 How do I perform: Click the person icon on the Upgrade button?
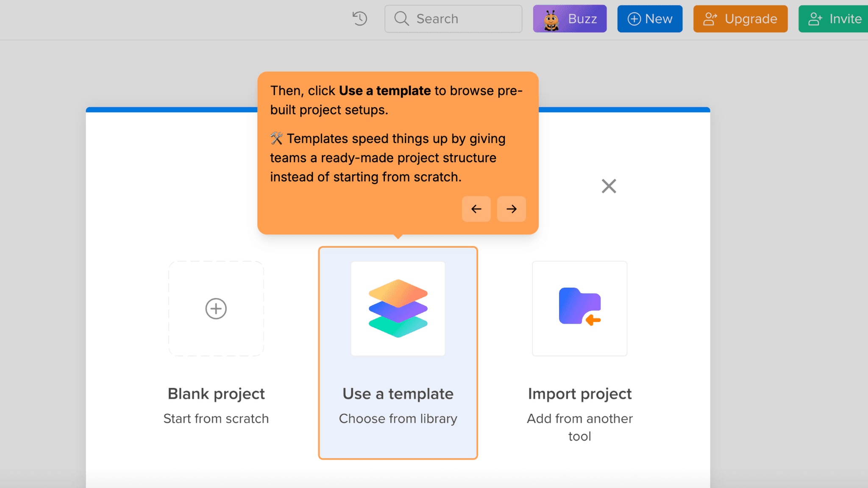click(x=711, y=19)
